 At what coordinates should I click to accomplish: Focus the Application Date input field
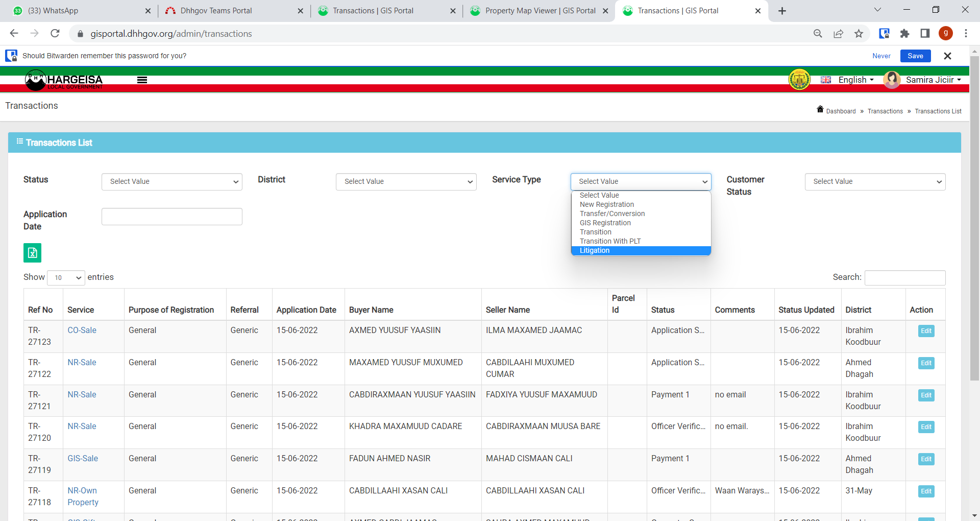(172, 217)
